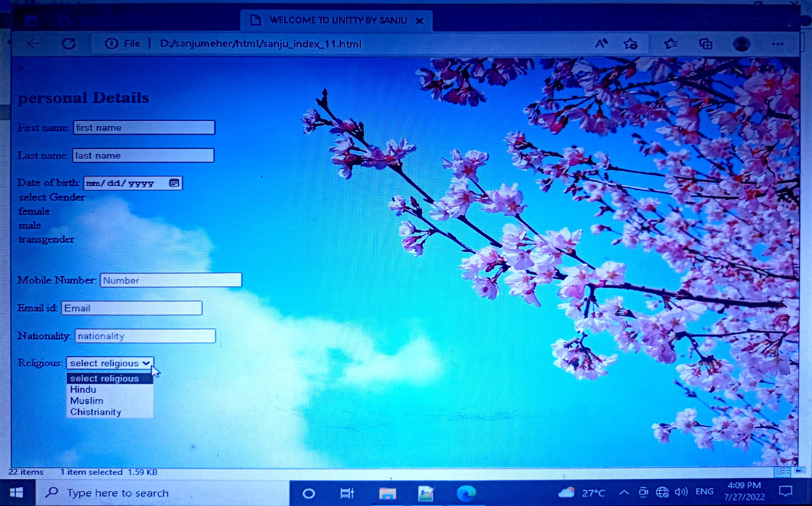The width and height of the screenshot is (812, 506).
Task: Choose Muslim from religious list
Action: pyautogui.click(x=87, y=401)
